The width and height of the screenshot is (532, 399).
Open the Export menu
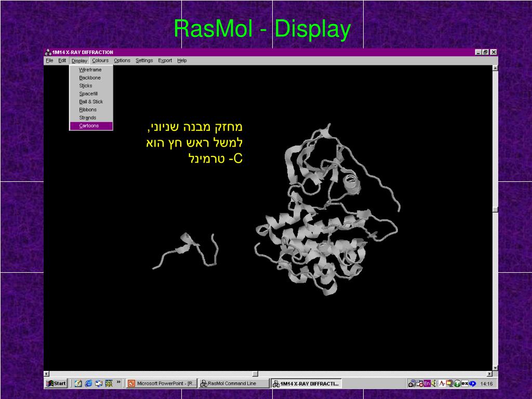tap(165, 60)
